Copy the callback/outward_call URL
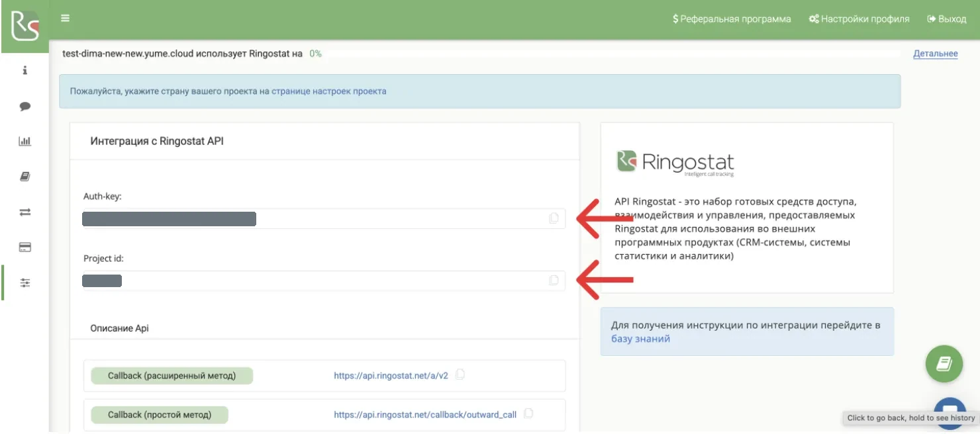Screen dimensions: 980x434 click(x=528, y=413)
